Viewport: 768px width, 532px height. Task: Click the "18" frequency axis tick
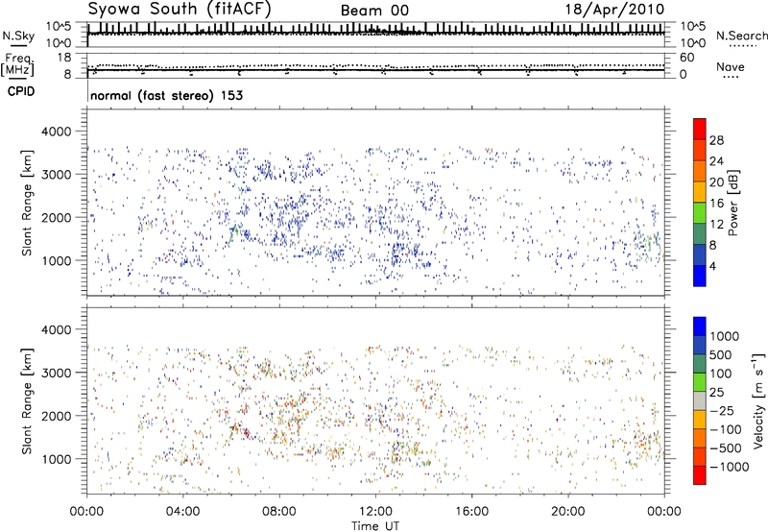[x=64, y=58]
